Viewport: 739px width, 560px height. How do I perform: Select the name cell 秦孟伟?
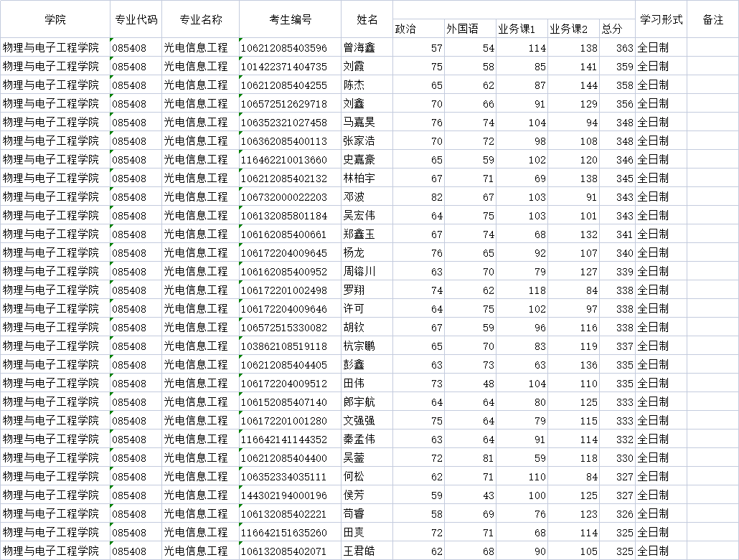tap(367, 440)
